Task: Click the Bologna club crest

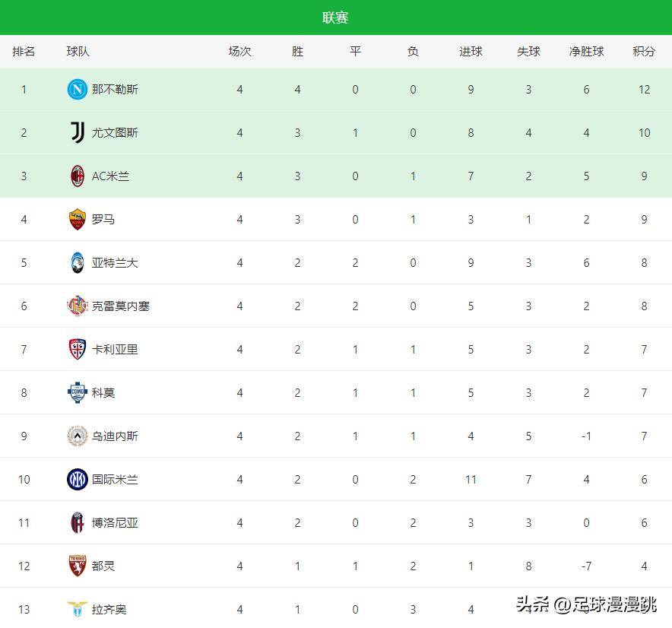Action: coord(78,523)
